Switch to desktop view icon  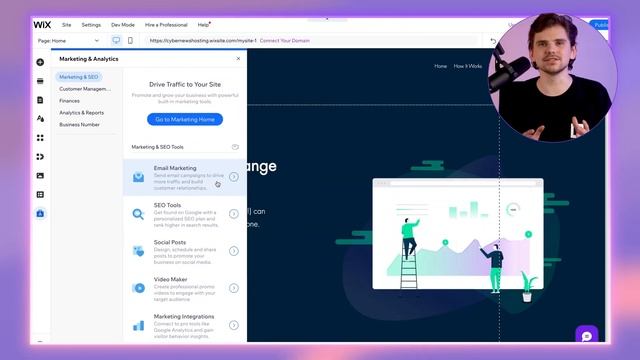click(x=116, y=40)
